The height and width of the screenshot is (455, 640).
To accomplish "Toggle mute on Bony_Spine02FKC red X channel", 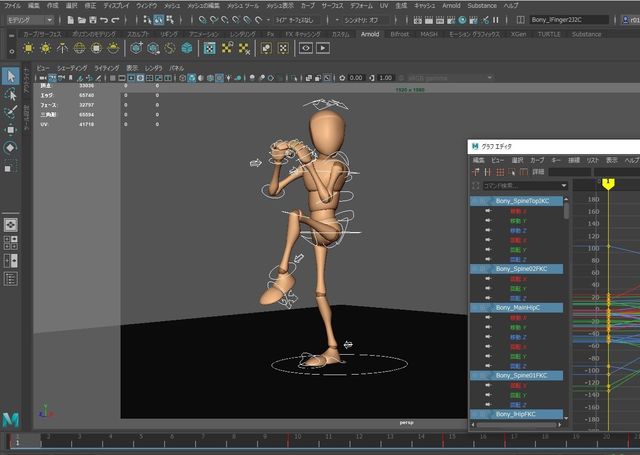I will tap(488, 279).
